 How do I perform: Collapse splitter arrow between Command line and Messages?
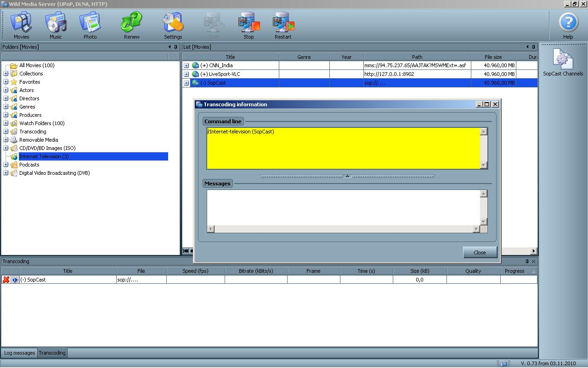coord(347,176)
